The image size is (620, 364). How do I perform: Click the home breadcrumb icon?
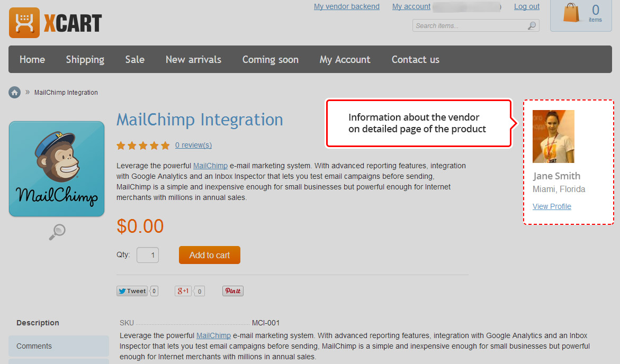click(x=15, y=93)
